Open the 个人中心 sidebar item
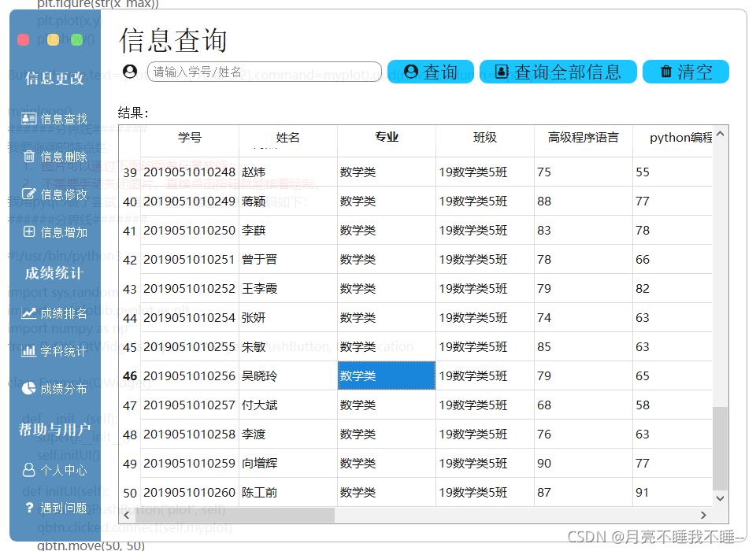 pyautogui.click(x=54, y=470)
